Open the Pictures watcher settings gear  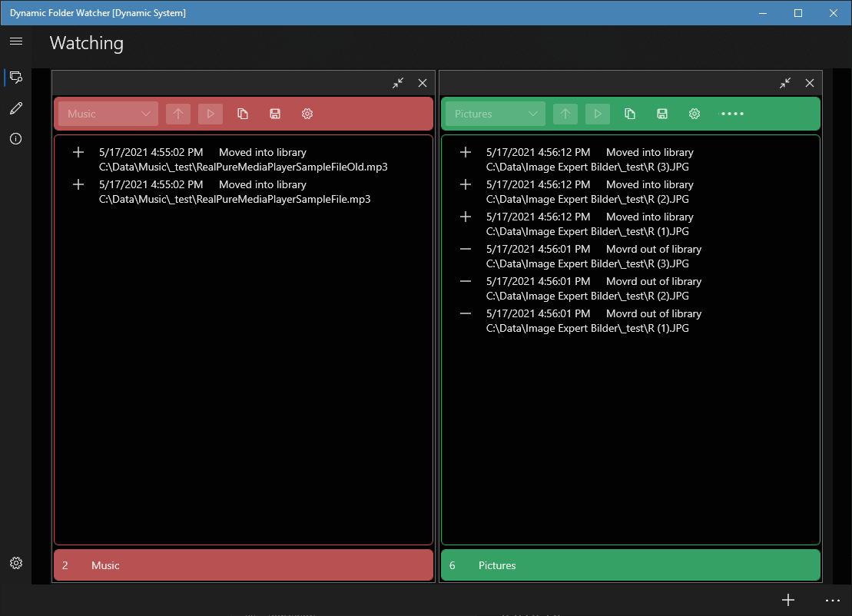coord(695,114)
